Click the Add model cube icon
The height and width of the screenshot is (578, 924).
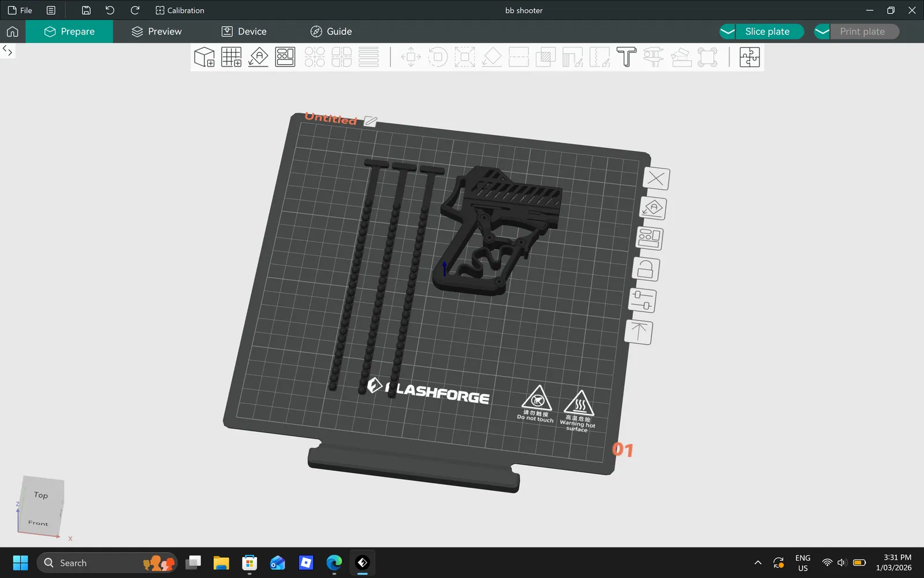(204, 57)
